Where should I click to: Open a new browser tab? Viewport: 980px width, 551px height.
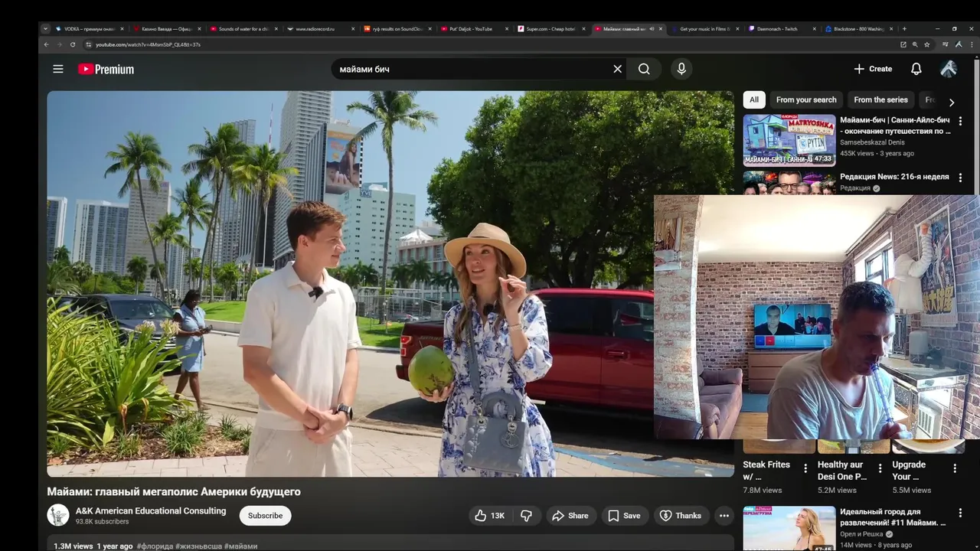pos(904,29)
